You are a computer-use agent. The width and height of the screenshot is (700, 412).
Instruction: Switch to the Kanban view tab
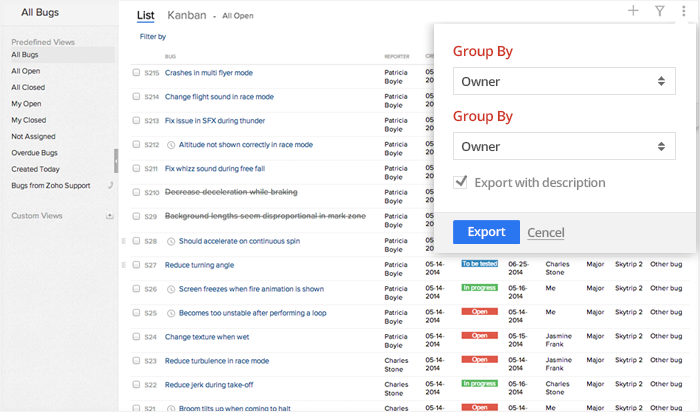pyautogui.click(x=187, y=14)
